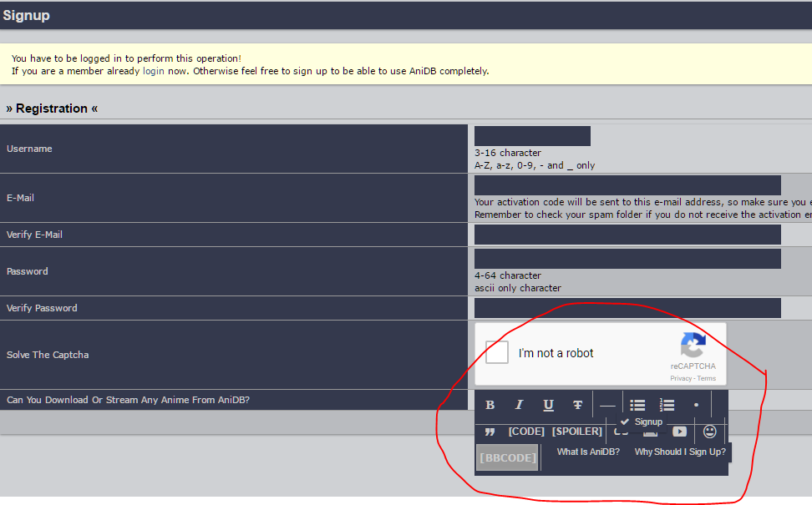Insert a bulleted list
Viewport: 812px width, 505px height.
pyautogui.click(x=637, y=405)
